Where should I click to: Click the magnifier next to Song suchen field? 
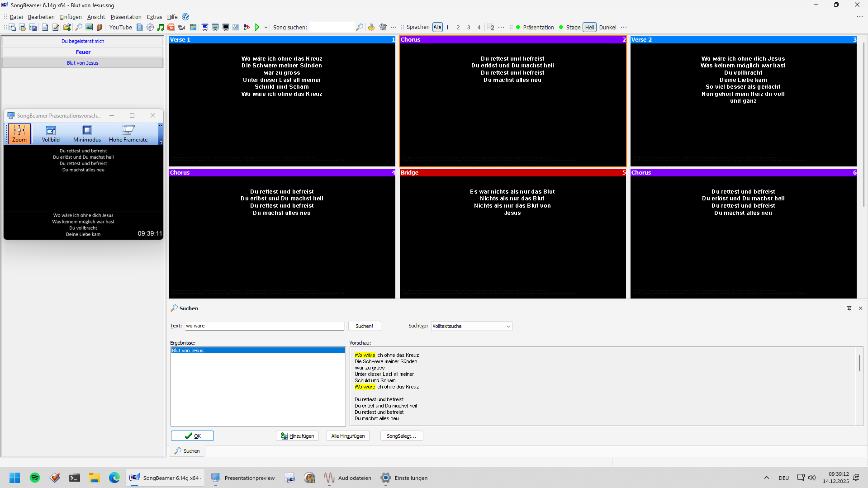pyautogui.click(x=360, y=28)
